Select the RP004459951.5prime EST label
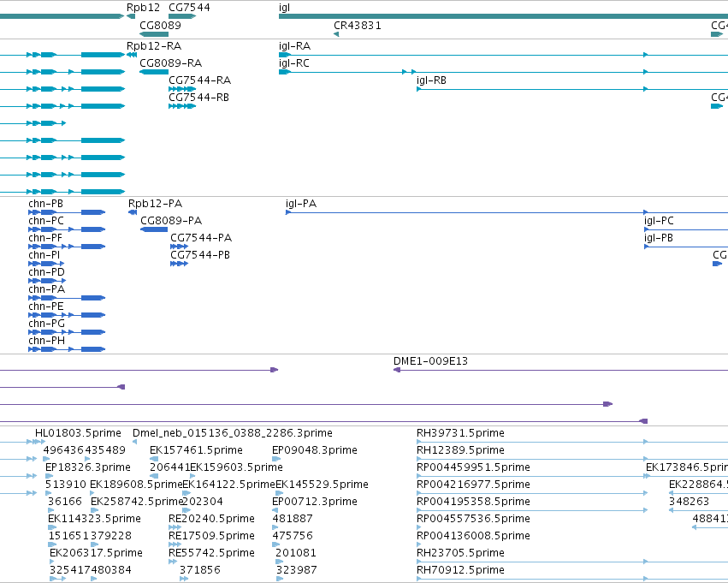This screenshot has height=583, width=728. [473, 467]
